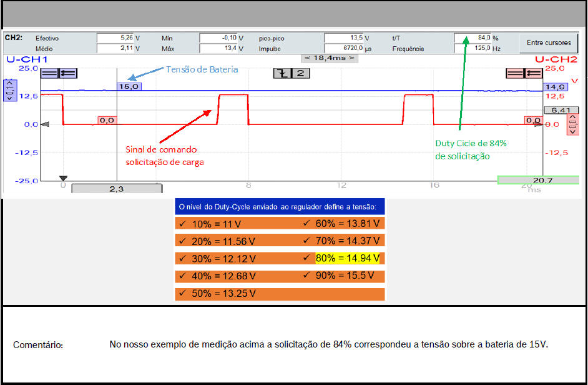Click the CH1 zero-level arrow marker
The width and height of the screenshot is (588, 385).
tap(44, 124)
